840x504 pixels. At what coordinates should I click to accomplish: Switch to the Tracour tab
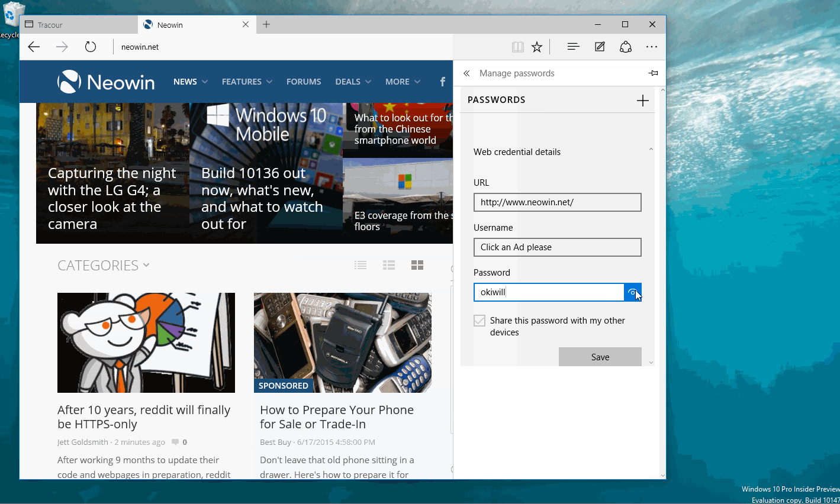[x=78, y=25]
